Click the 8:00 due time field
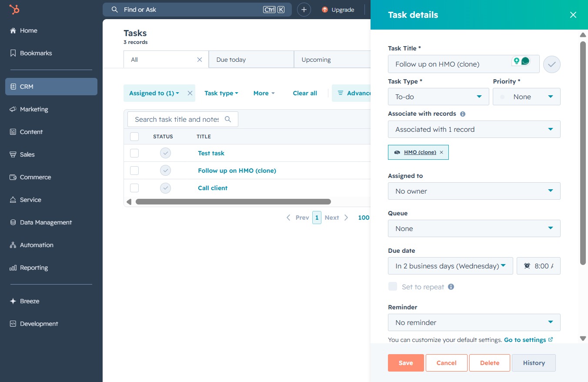Screen dimensions: 588x382 pos(538,266)
